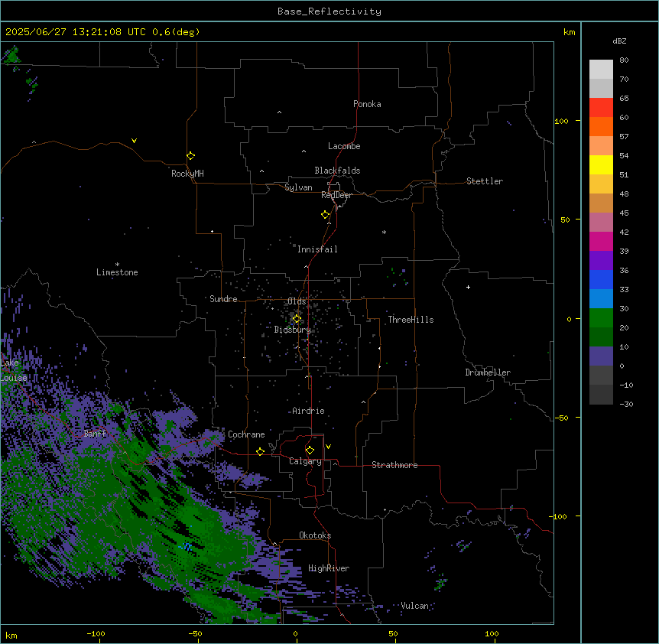
Task: Pick the bright yellow 51-54 dBZ swatch
Action: (x=601, y=164)
